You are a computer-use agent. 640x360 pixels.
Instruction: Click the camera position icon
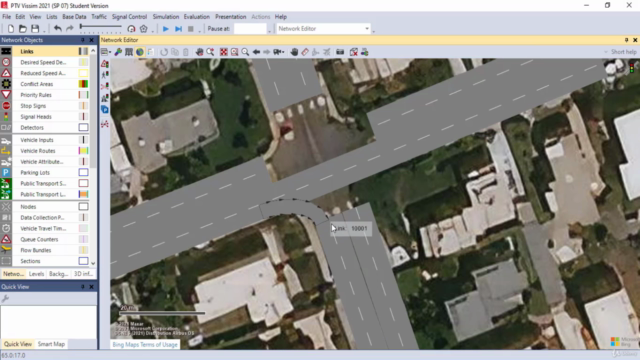278,52
